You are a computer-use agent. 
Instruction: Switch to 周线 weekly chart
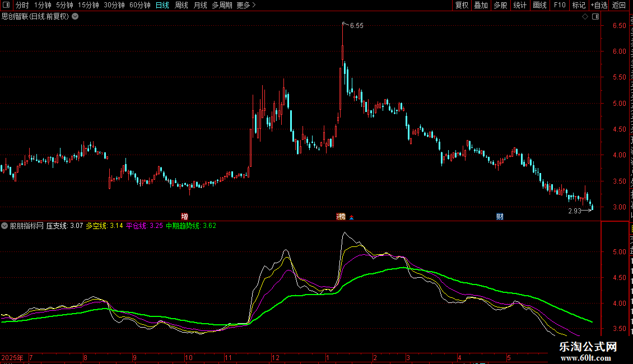pos(181,5)
